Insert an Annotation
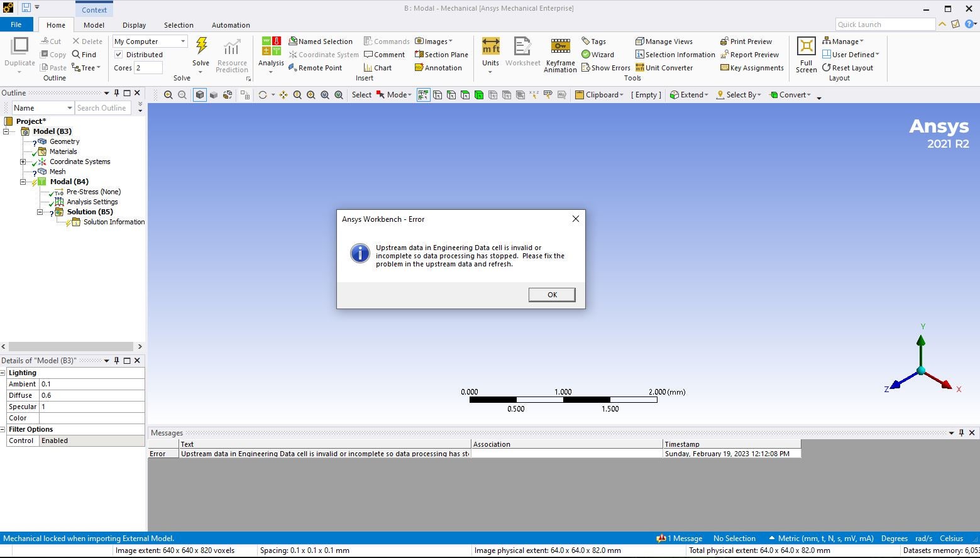 point(438,68)
